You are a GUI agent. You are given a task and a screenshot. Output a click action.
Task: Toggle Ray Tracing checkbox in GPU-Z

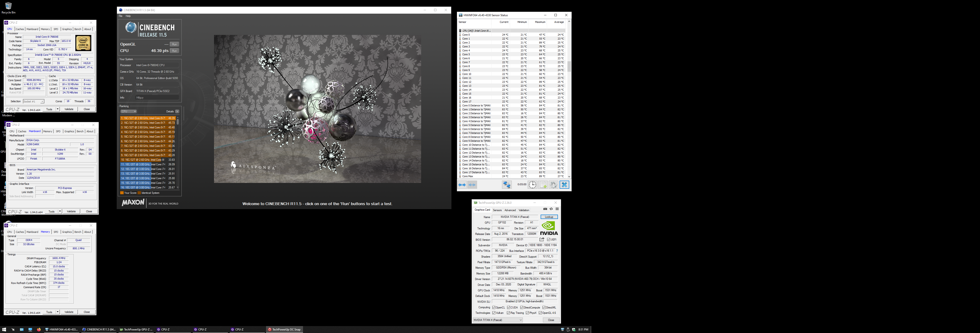[x=508, y=313]
